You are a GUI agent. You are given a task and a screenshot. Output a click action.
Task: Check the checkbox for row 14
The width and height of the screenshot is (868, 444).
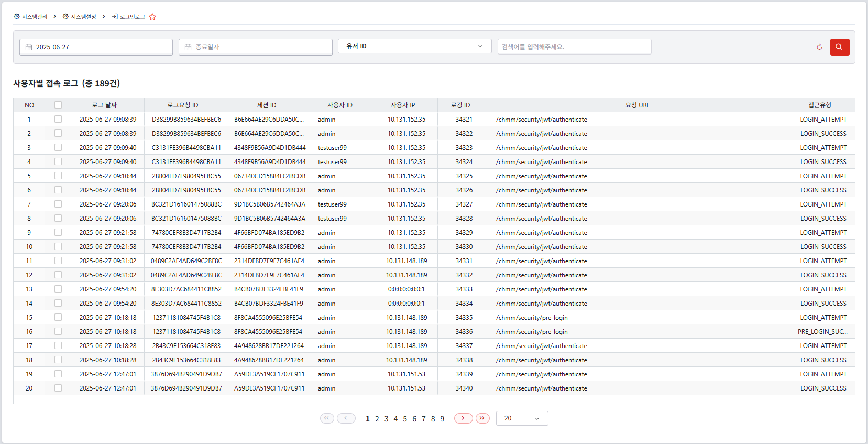[58, 303]
